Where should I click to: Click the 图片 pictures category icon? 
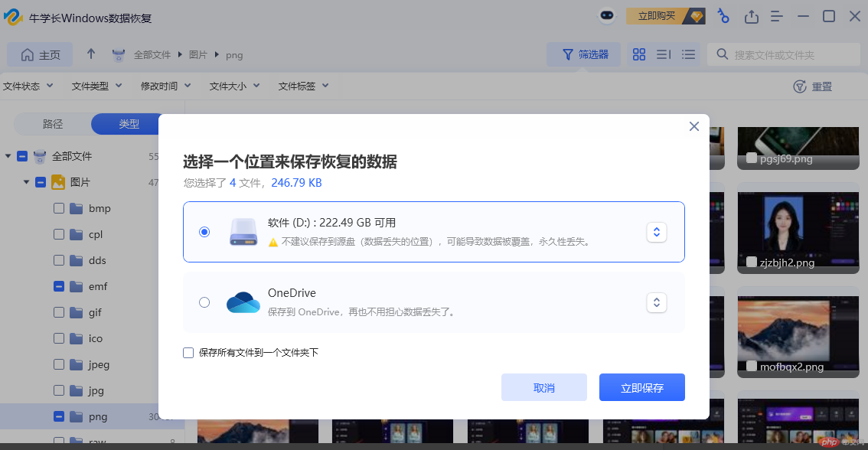point(58,182)
